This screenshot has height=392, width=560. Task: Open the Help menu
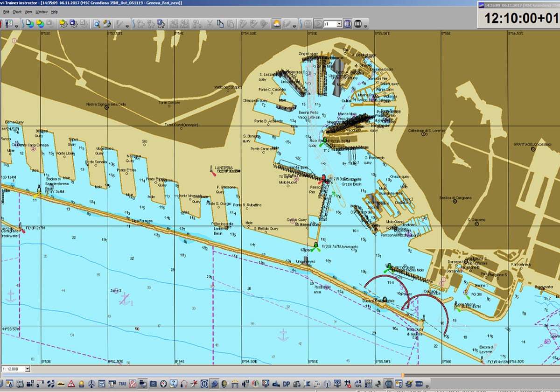tap(54, 12)
